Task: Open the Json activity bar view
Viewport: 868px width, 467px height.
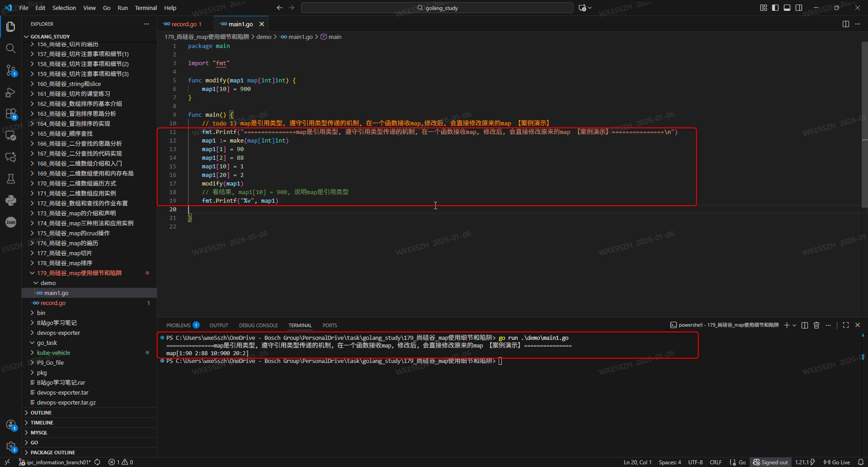Action: pos(11,222)
